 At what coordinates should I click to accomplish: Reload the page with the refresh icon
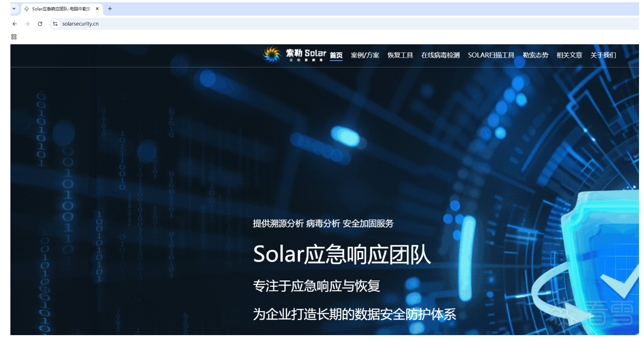(x=40, y=24)
